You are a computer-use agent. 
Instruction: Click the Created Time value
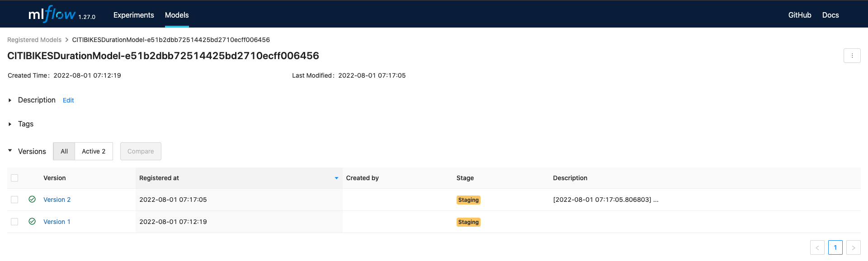[x=87, y=75]
